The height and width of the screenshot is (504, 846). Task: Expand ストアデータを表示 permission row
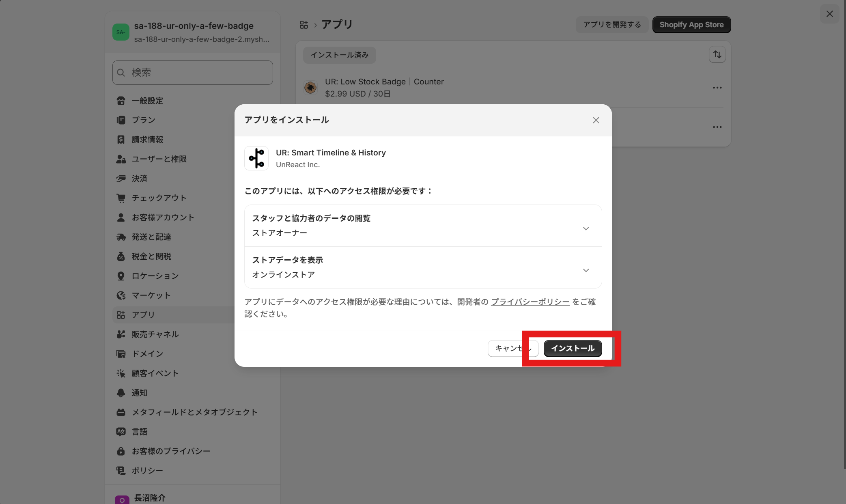point(423,267)
